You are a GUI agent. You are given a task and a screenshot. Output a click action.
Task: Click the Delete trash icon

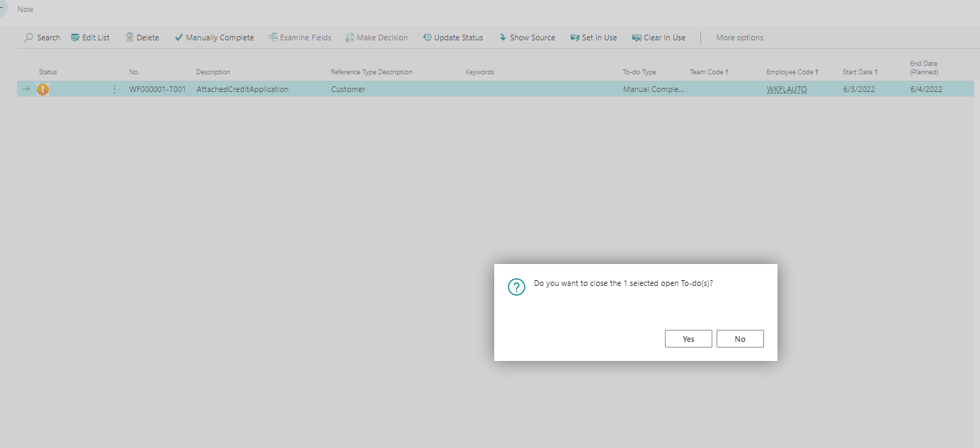click(130, 38)
